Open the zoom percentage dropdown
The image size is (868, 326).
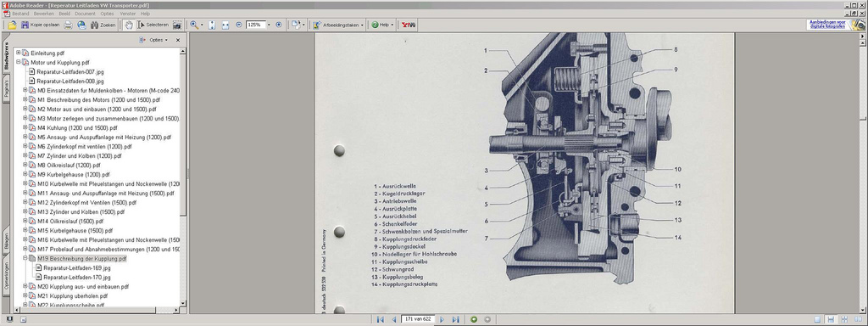[x=269, y=25]
